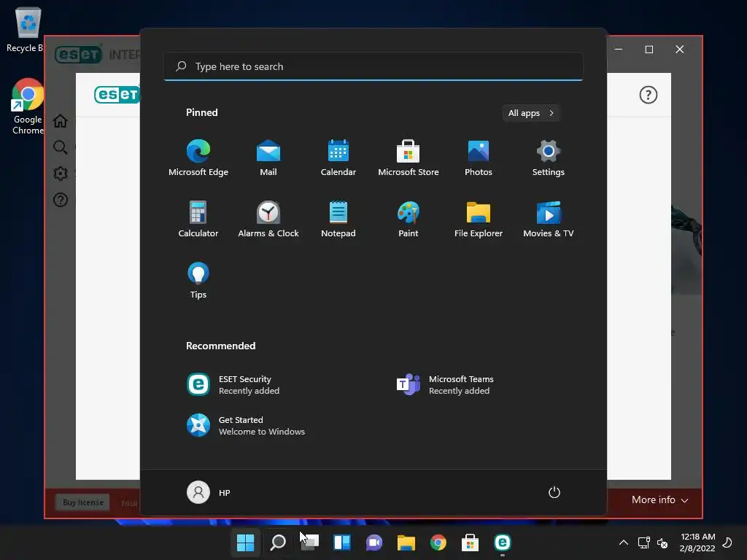The image size is (747, 560).
Task: Click the network status tray icon
Action: (643, 542)
